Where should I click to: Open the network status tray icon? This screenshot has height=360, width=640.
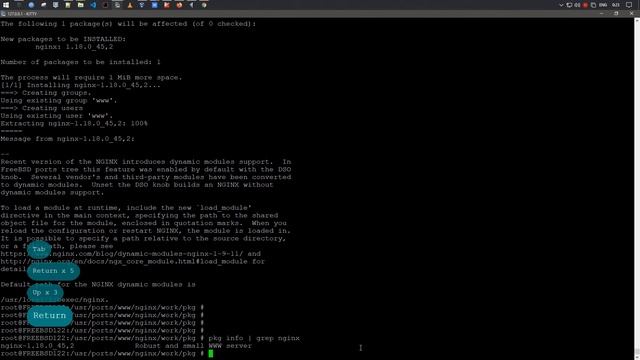(569, 5)
